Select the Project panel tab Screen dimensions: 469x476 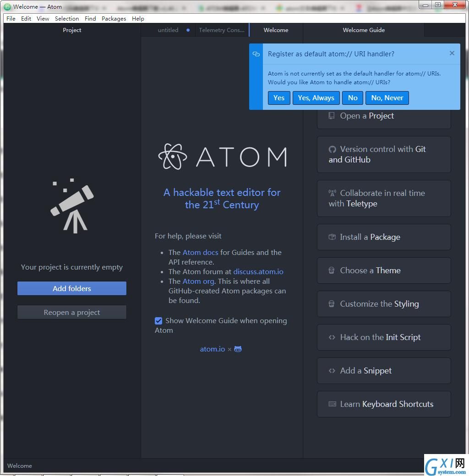point(72,30)
